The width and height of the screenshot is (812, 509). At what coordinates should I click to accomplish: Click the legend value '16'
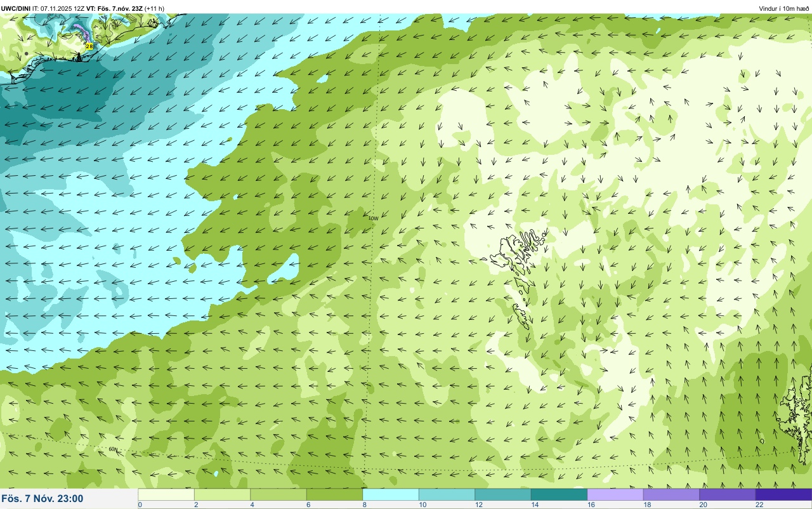(x=590, y=505)
